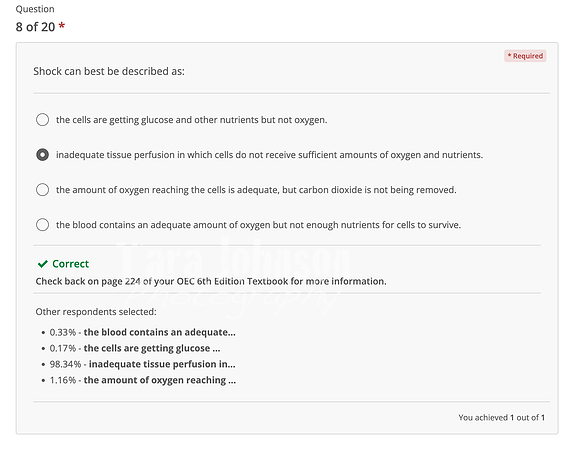Click the 'Other respondents selected' heading
This screenshot has width=577, height=450.
[x=96, y=312]
